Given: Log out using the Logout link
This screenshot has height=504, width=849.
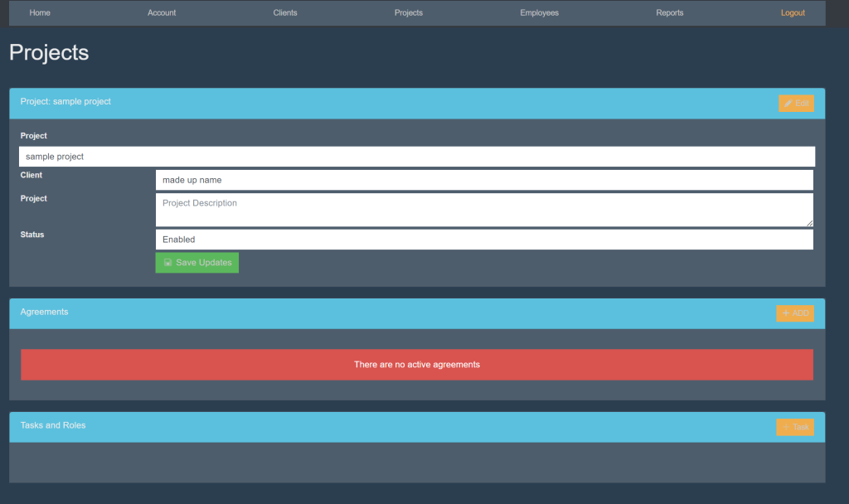Looking at the screenshot, I should coord(793,13).
